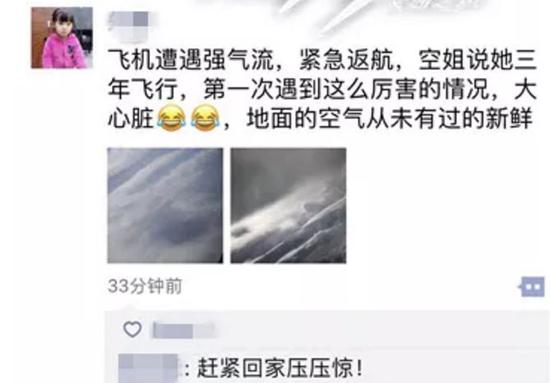This screenshot has height=383, width=550.
Task: Open the two-dot like and comment menu
Action: [532, 287]
